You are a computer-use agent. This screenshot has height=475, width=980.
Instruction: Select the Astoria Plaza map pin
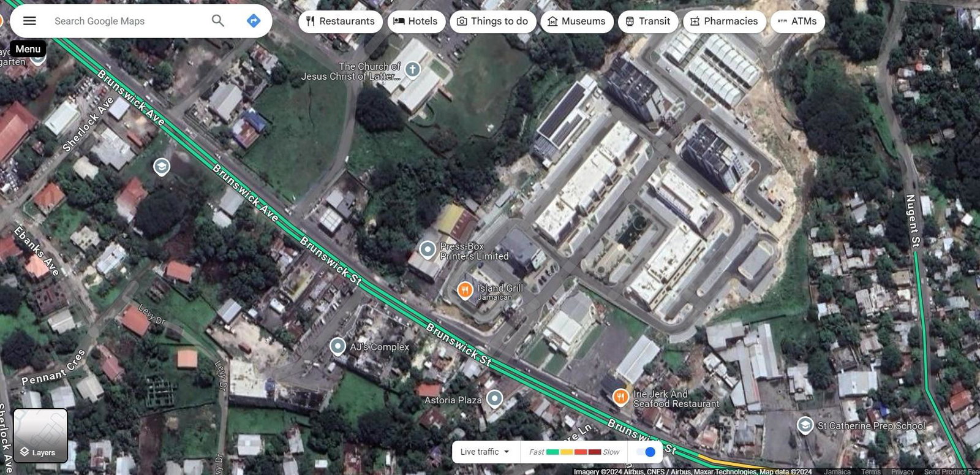pos(494,399)
